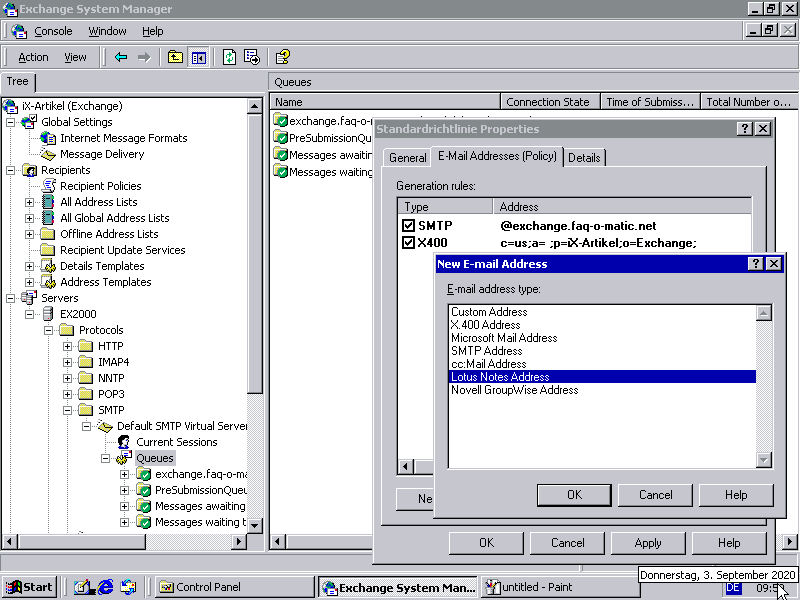The width and height of the screenshot is (800, 600).
Task: Click the Message Delivery envelope icon
Action: point(48,154)
